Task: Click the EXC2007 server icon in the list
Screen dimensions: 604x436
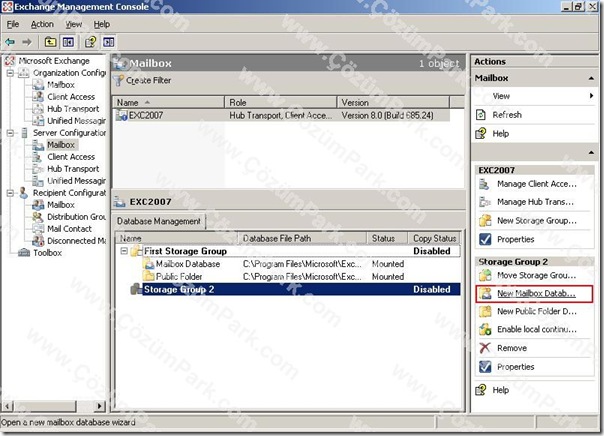Action: tap(122, 115)
